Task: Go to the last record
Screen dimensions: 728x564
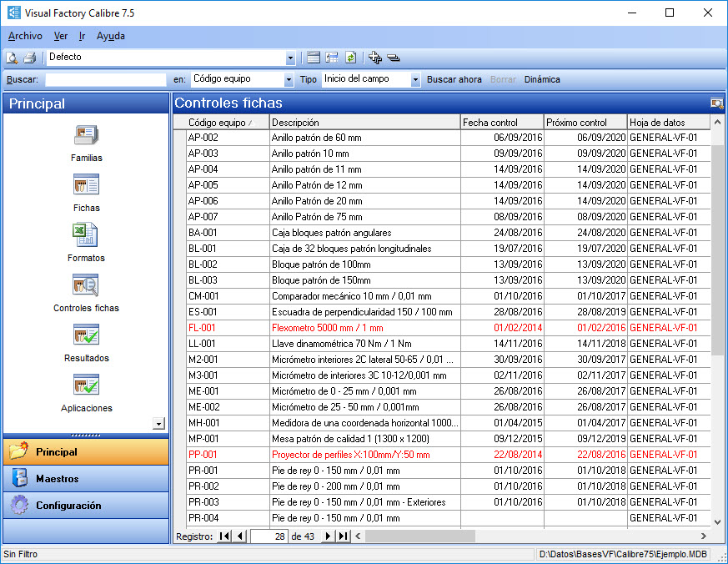Action: click(343, 536)
